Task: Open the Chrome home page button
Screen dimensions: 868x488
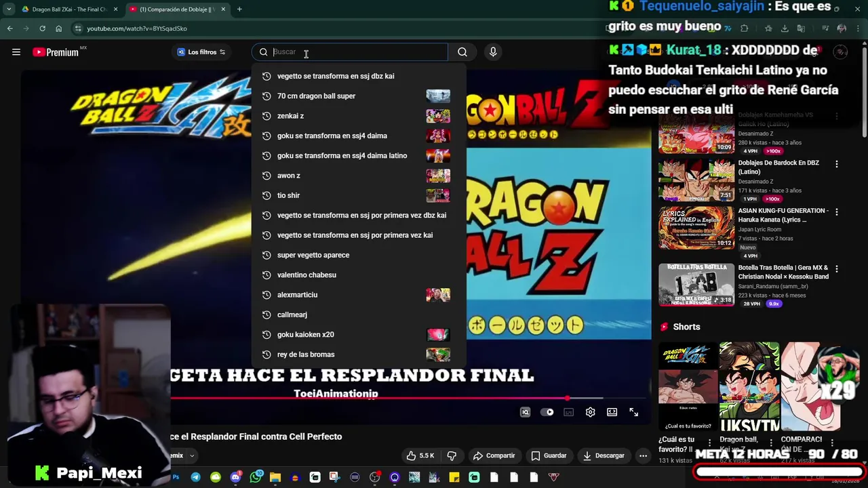Action: coord(58,28)
